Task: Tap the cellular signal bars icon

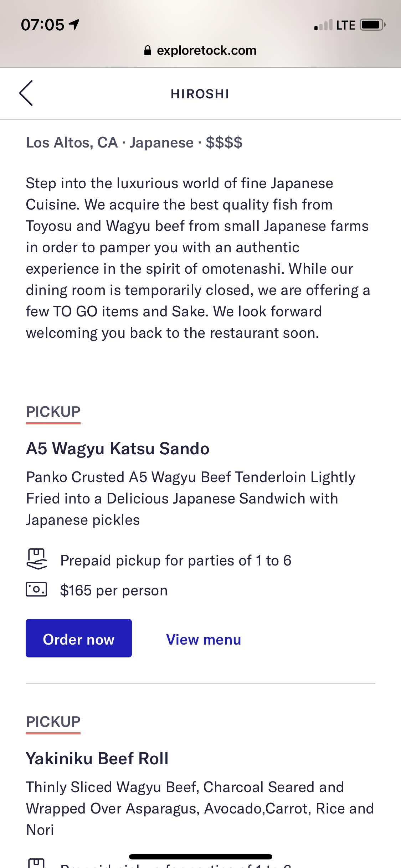Action: point(323,25)
